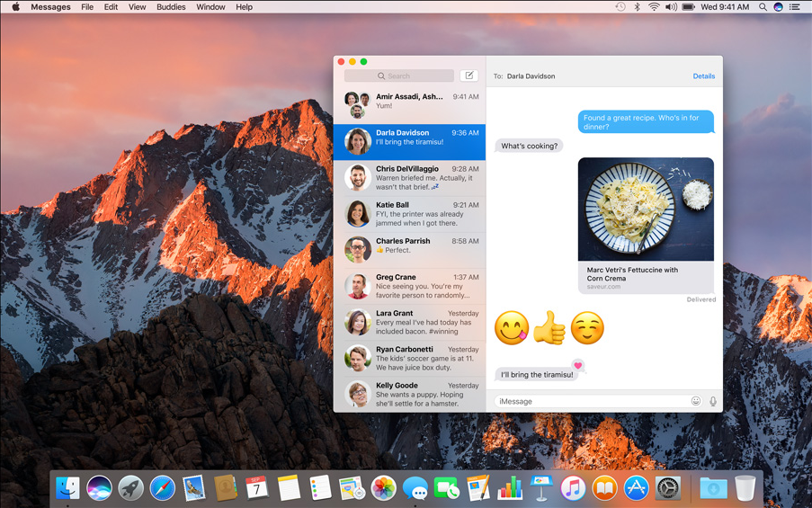Click the microphone dictation icon
The image size is (812, 508).
[x=713, y=401]
